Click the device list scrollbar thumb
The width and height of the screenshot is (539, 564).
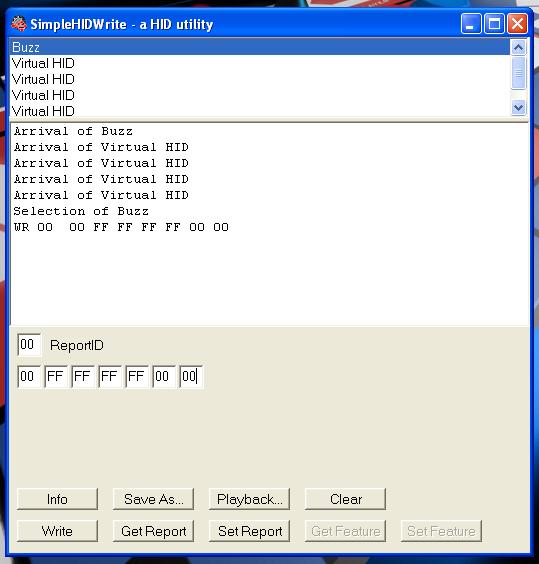coord(518,73)
